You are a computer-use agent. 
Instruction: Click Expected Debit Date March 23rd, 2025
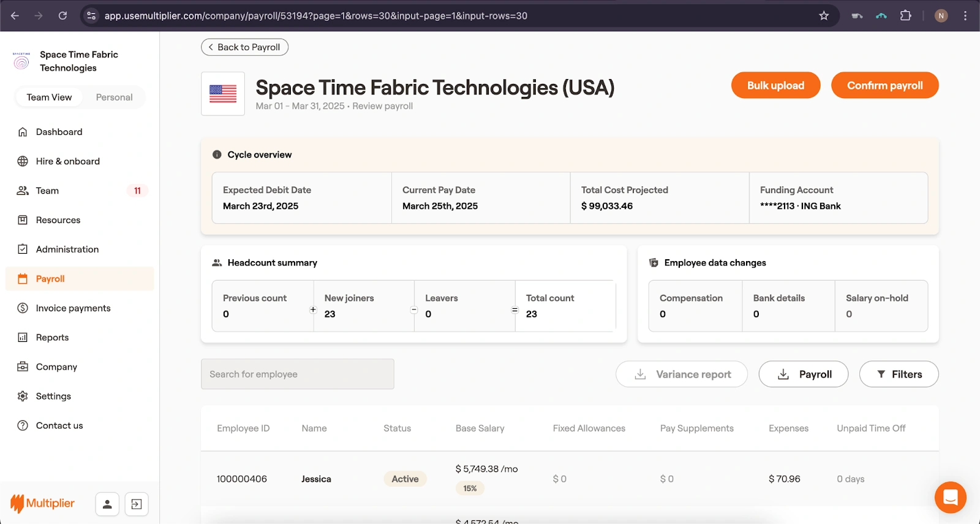[x=260, y=206]
